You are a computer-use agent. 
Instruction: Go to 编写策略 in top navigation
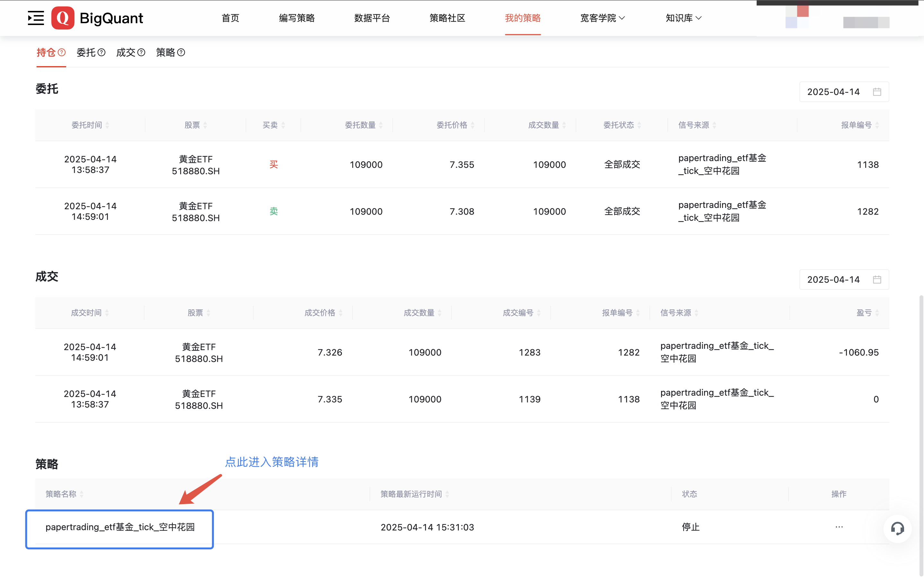(x=297, y=18)
